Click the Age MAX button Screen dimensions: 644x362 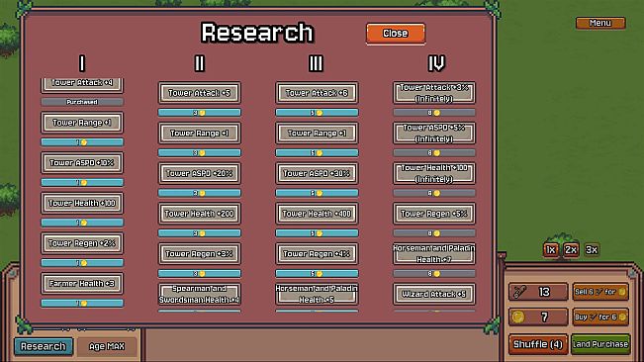107,346
